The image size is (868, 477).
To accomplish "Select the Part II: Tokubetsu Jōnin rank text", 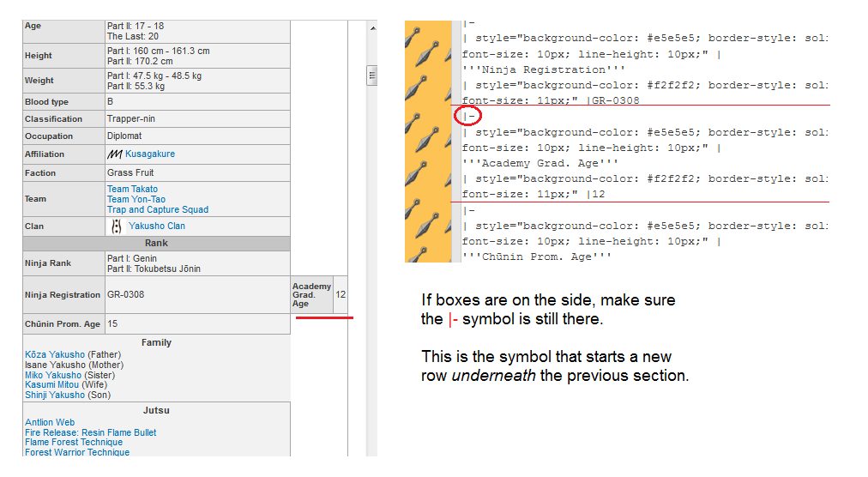I will tap(154, 269).
